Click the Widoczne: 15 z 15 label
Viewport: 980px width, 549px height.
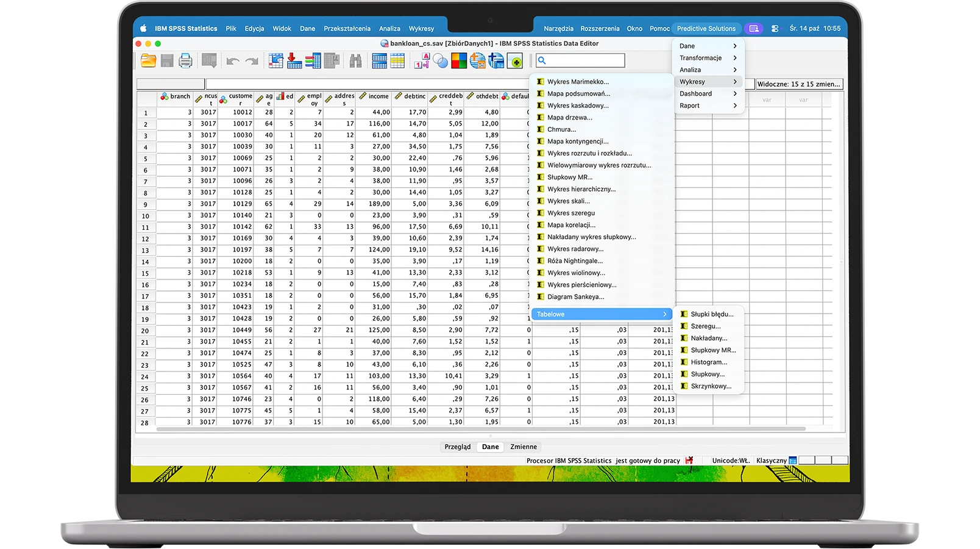click(x=799, y=84)
